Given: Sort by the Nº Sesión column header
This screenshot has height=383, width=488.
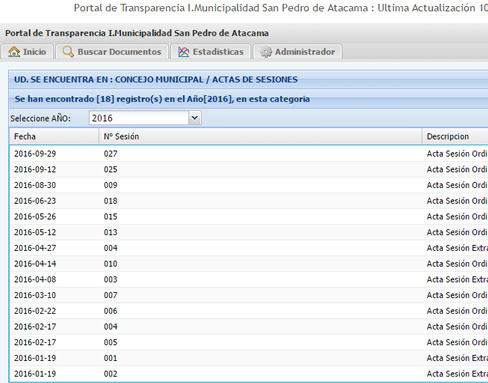Looking at the screenshot, I should click(260, 136).
